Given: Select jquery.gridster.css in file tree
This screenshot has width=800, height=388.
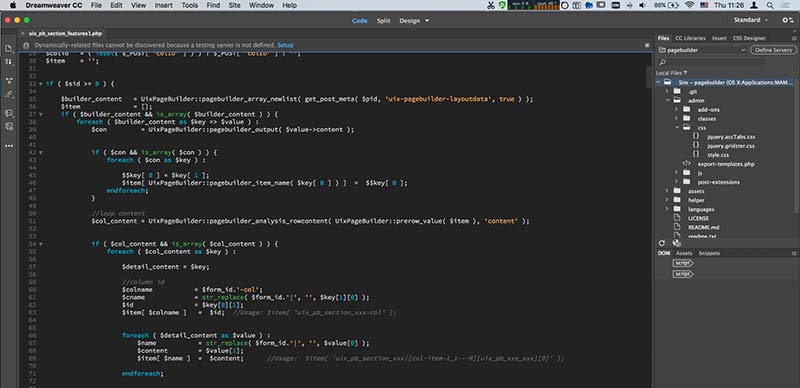Looking at the screenshot, I should (x=731, y=146).
